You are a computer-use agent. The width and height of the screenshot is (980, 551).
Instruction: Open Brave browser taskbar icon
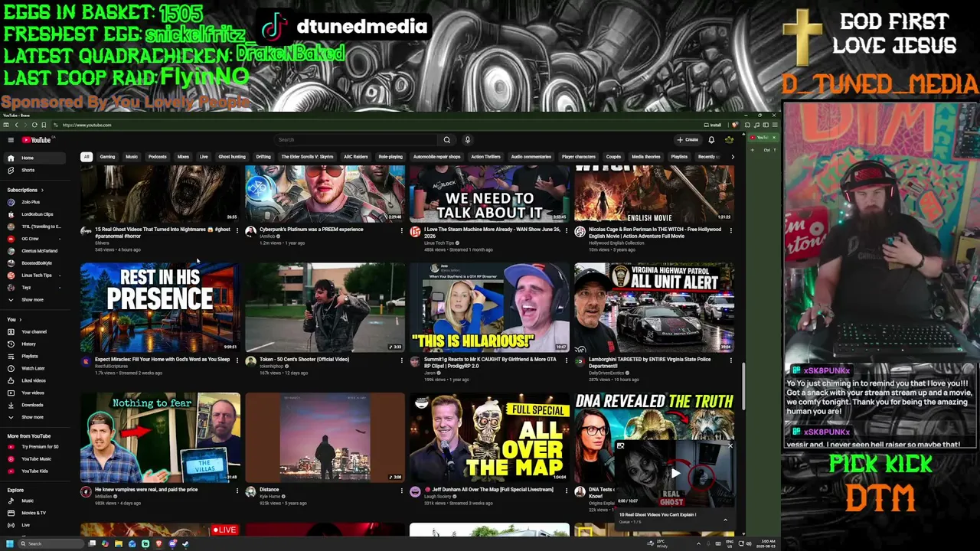(158, 544)
